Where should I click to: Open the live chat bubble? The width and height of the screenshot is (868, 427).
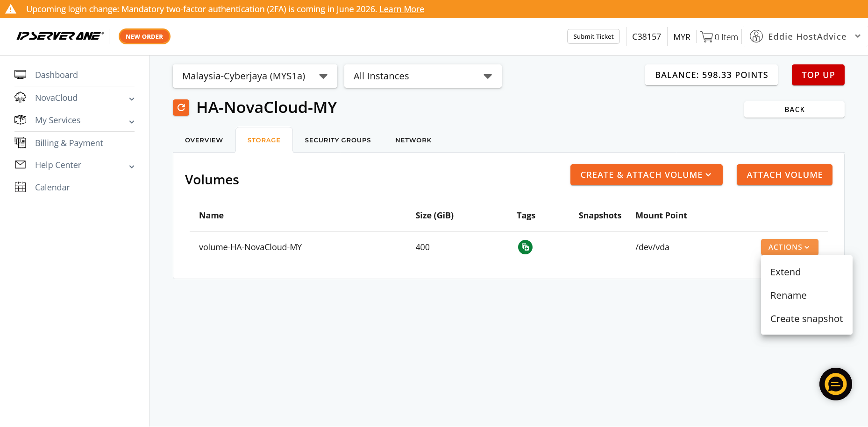click(x=836, y=384)
